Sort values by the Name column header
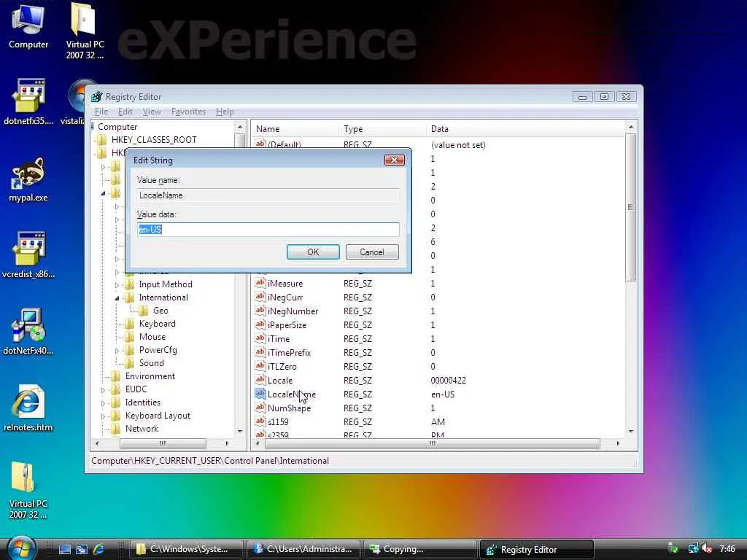The image size is (747, 560). (x=295, y=129)
